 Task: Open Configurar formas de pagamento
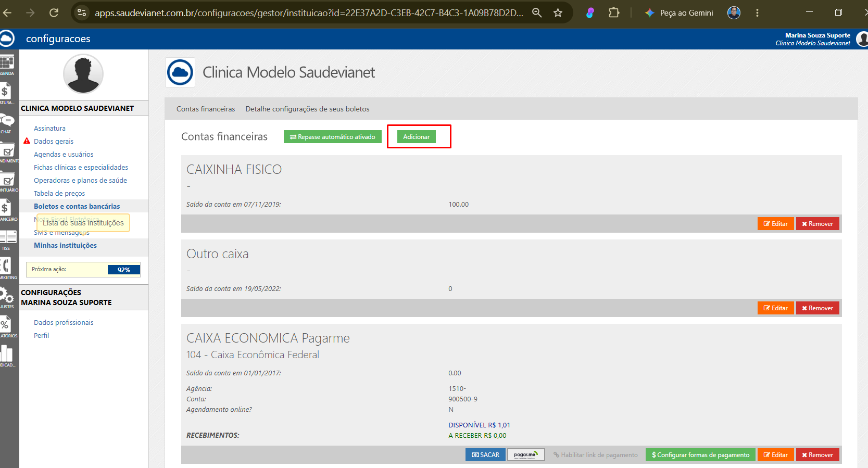point(700,455)
